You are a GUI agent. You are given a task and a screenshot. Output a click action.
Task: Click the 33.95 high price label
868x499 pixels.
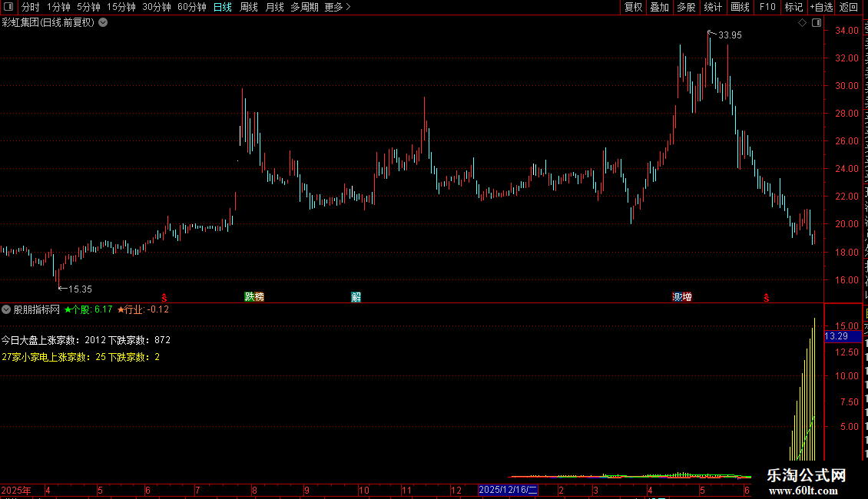point(730,35)
